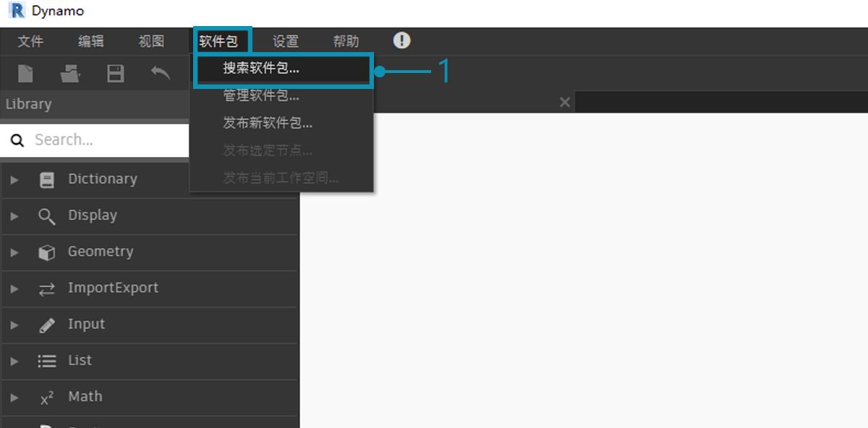Click the Display magnifier icon
The width and height of the screenshot is (868, 428).
47,216
